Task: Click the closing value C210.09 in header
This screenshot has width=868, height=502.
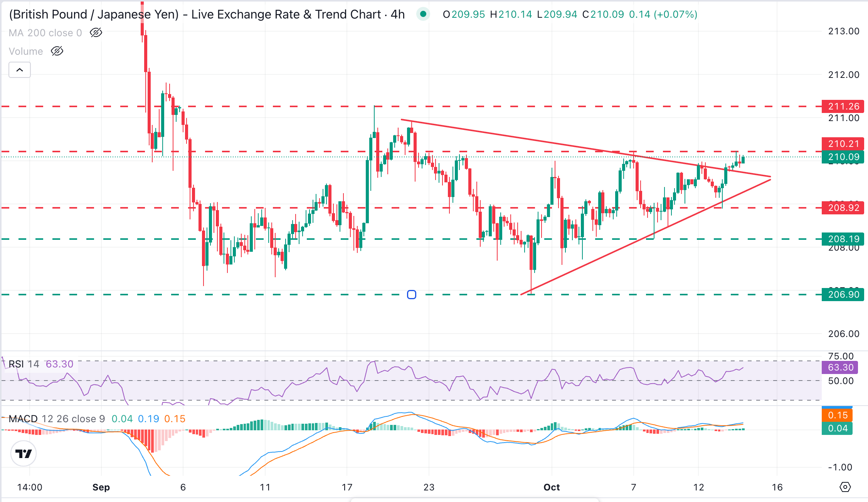Action: 603,14
